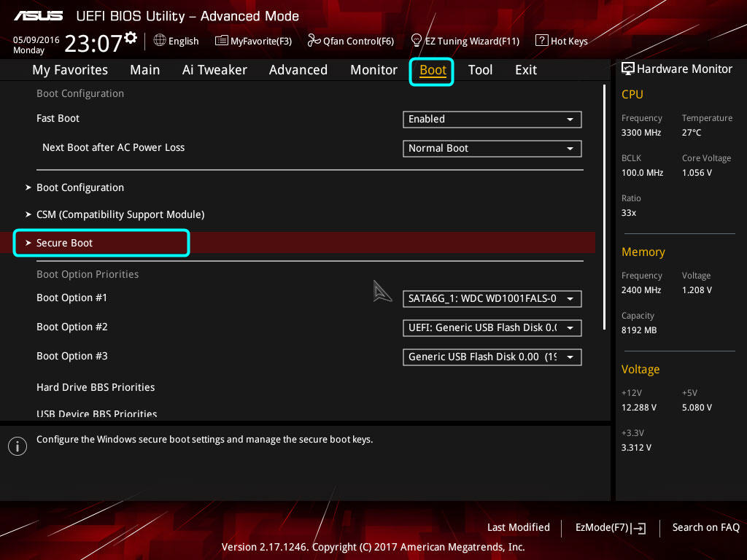
Task: Click the MyFavorite list icon
Action: pyautogui.click(x=222, y=41)
